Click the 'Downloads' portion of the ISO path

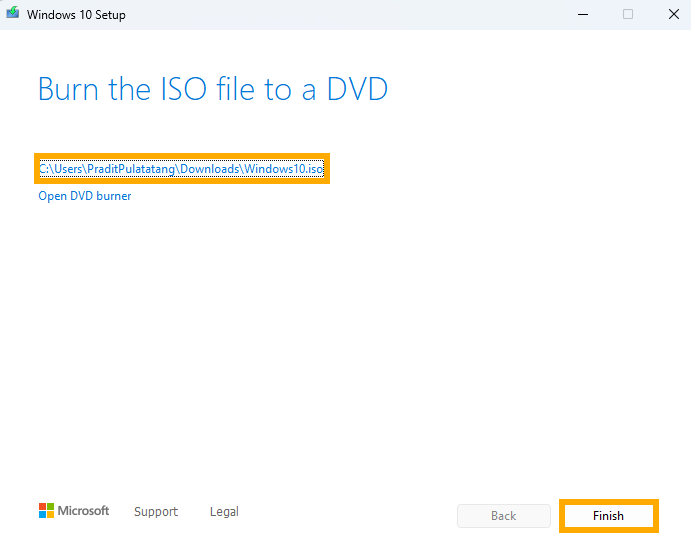pos(210,169)
